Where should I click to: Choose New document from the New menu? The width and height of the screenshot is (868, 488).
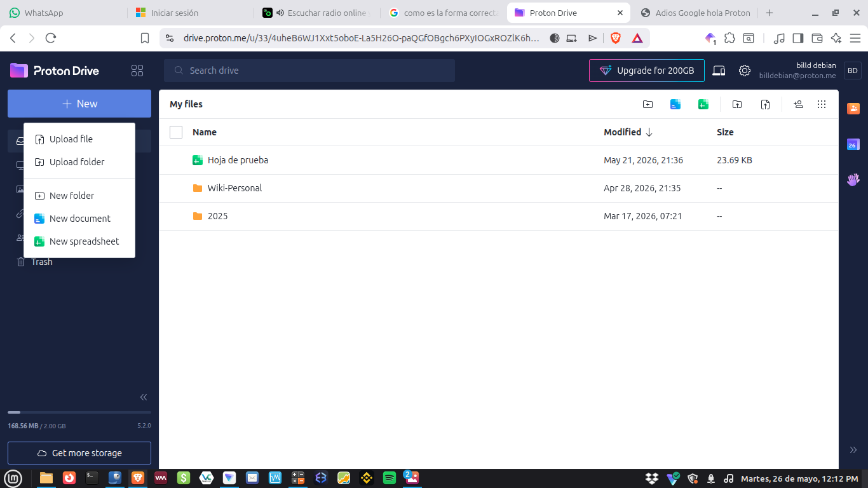click(79, 219)
